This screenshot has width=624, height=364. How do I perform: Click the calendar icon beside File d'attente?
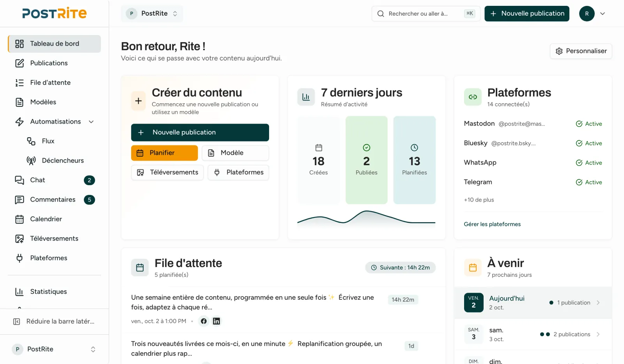point(140,268)
